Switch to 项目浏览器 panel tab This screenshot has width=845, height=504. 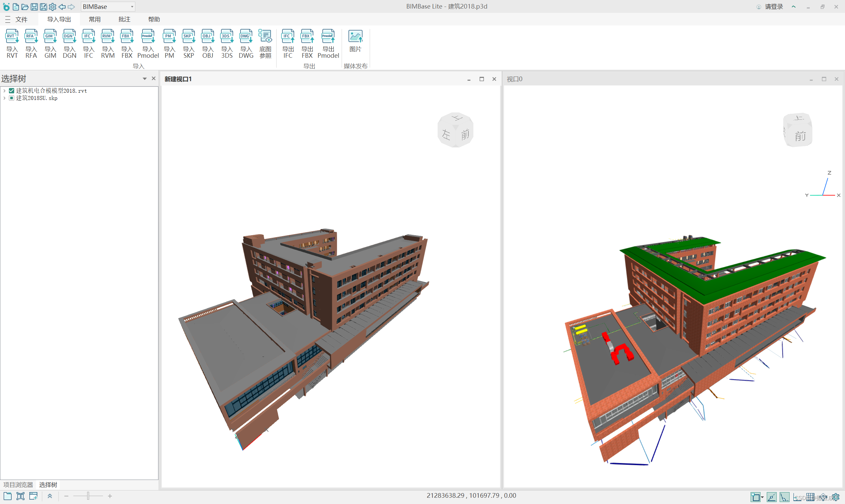coord(18,485)
